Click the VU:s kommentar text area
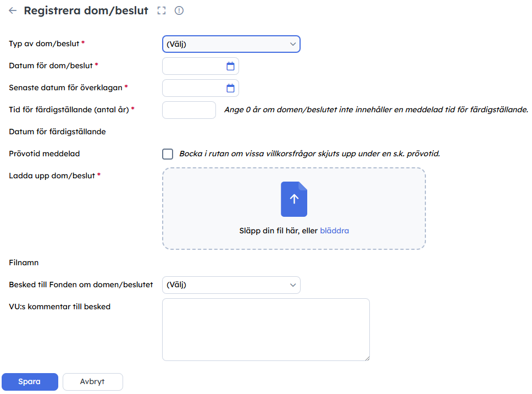Screen dimensions: 532x394 pos(265,329)
